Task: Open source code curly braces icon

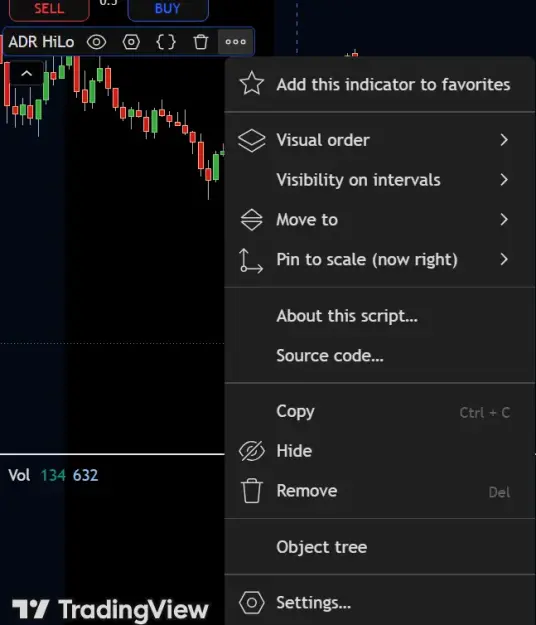Action: coord(166,42)
